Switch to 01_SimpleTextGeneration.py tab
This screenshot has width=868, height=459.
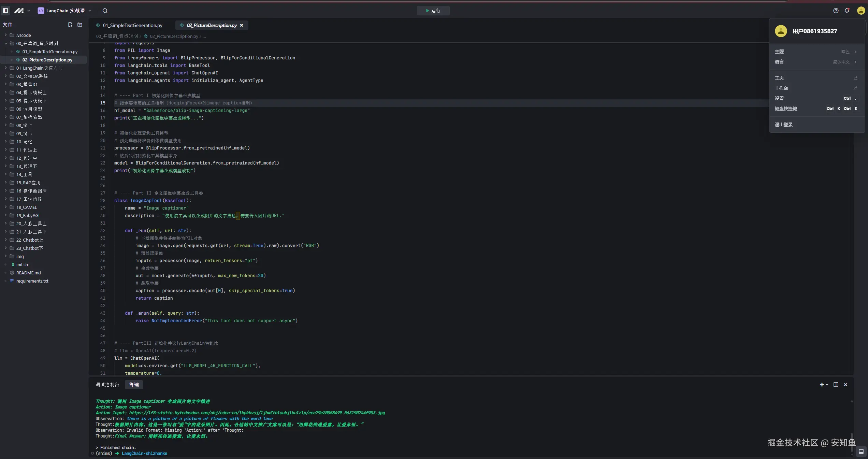pos(132,25)
